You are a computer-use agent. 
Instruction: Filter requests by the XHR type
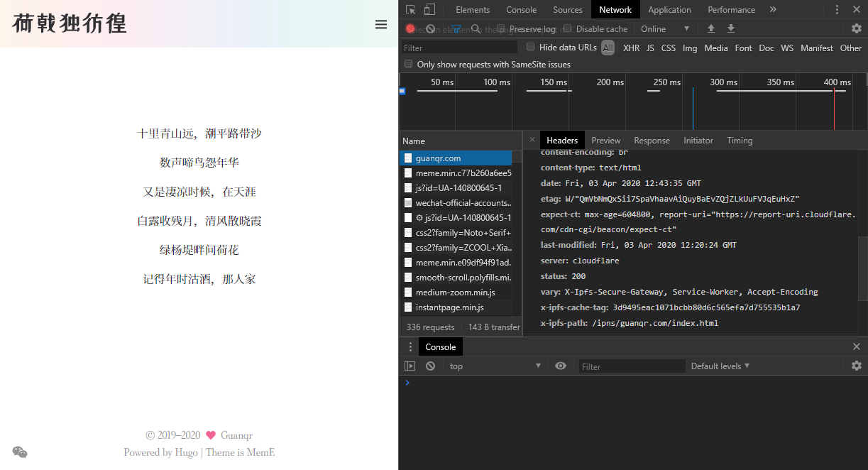point(631,48)
